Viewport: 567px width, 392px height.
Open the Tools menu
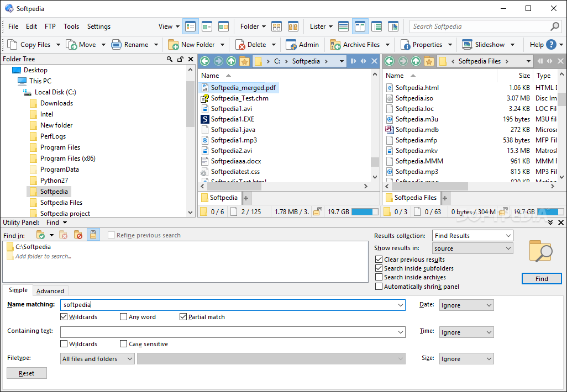click(x=71, y=27)
